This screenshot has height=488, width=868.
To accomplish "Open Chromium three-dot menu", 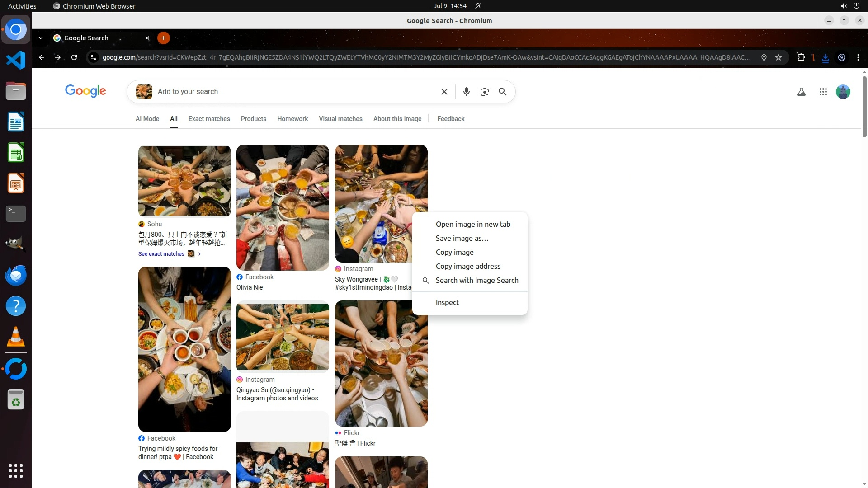I will click(x=858, y=57).
